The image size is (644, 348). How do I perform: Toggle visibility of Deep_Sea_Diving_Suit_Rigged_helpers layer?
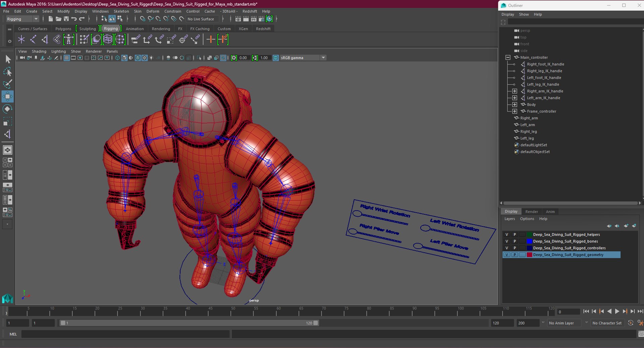[506, 234]
